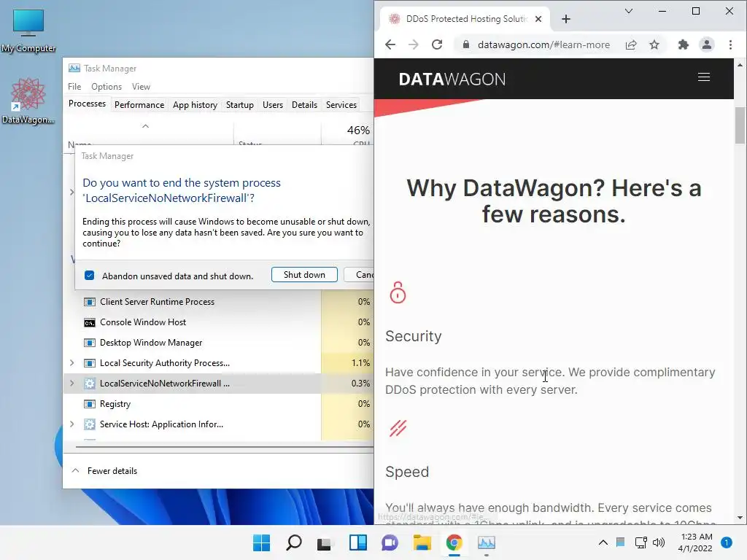747x560 pixels.
Task: Open Chrome tab search chevron
Action: 629,11
